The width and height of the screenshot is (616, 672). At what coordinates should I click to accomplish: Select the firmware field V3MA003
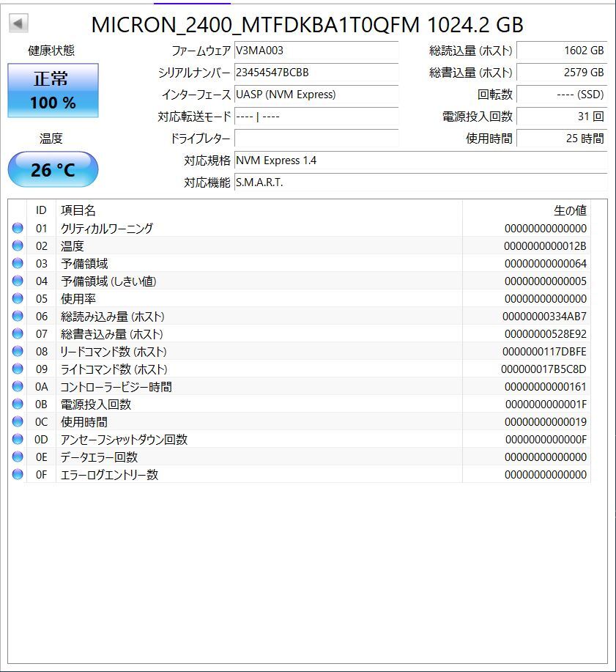pos(316,51)
